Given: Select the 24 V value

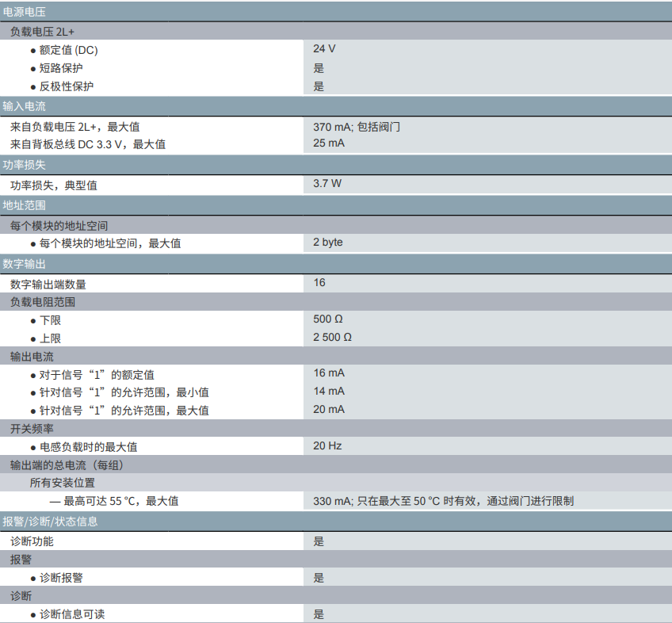Looking at the screenshot, I should coord(324,49).
